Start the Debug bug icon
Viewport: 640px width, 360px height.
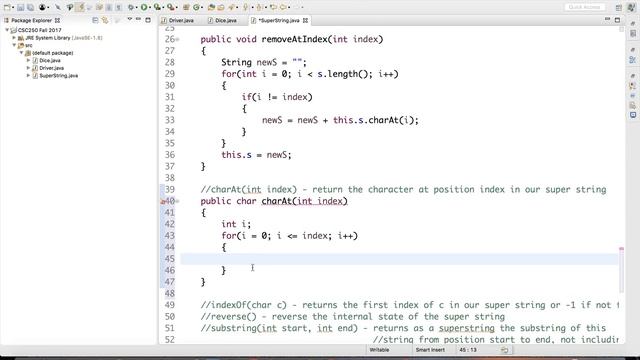[131, 7]
